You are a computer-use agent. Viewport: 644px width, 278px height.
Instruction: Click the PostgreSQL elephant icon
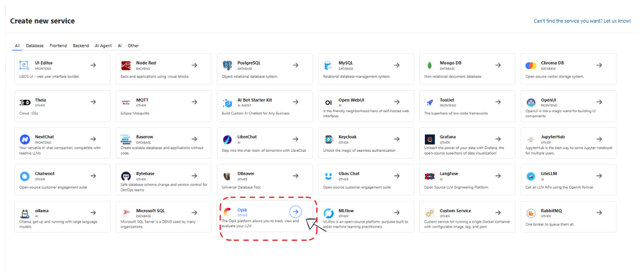(x=227, y=65)
